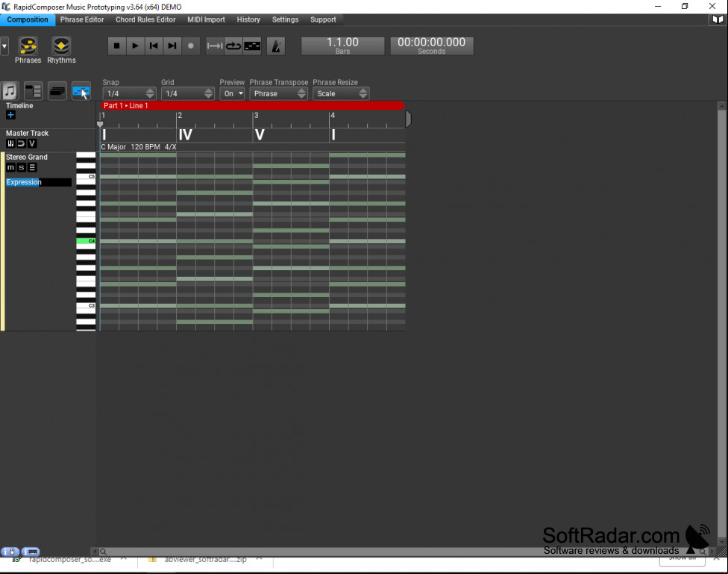Image resolution: width=728 pixels, height=574 pixels.
Task: Click the V chord in bar 3
Action: (260, 135)
